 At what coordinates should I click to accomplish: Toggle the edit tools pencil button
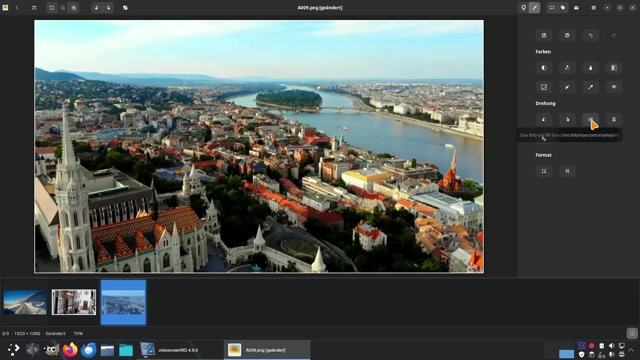(535, 8)
